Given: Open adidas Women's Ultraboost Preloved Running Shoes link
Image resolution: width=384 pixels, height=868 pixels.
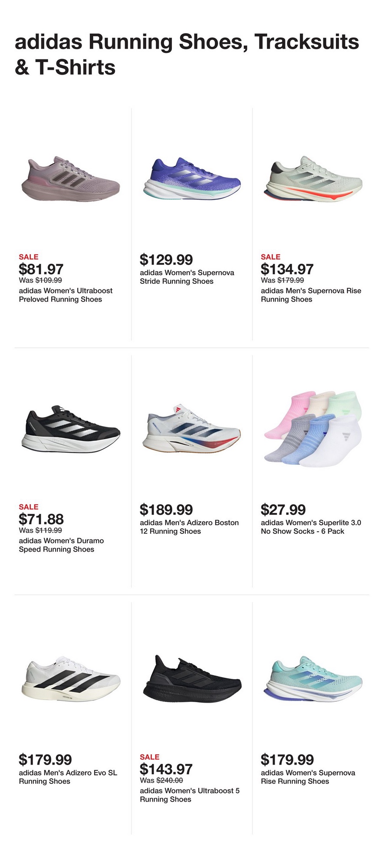Looking at the screenshot, I should pyautogui.click(x=66, y=295).
